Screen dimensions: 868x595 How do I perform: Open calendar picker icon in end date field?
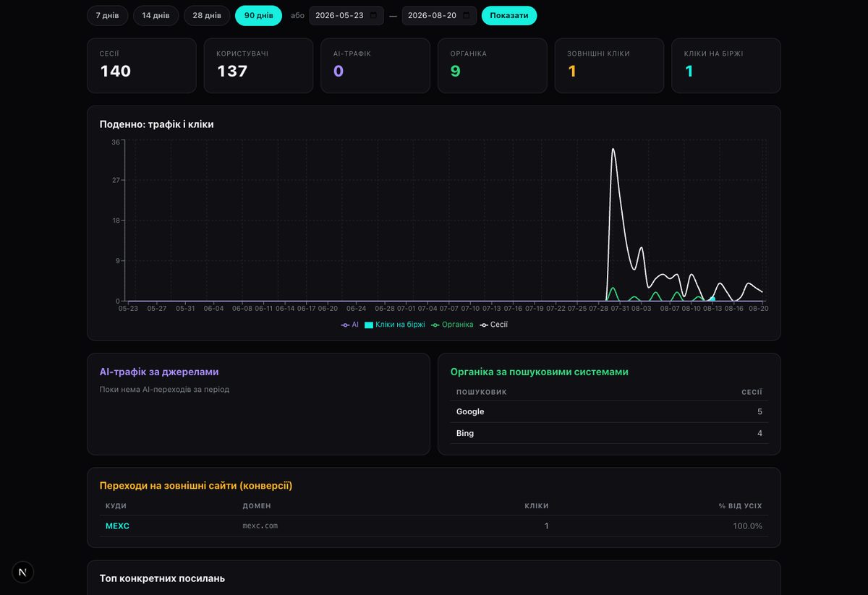pyautogui.click(x=466, y=15)
